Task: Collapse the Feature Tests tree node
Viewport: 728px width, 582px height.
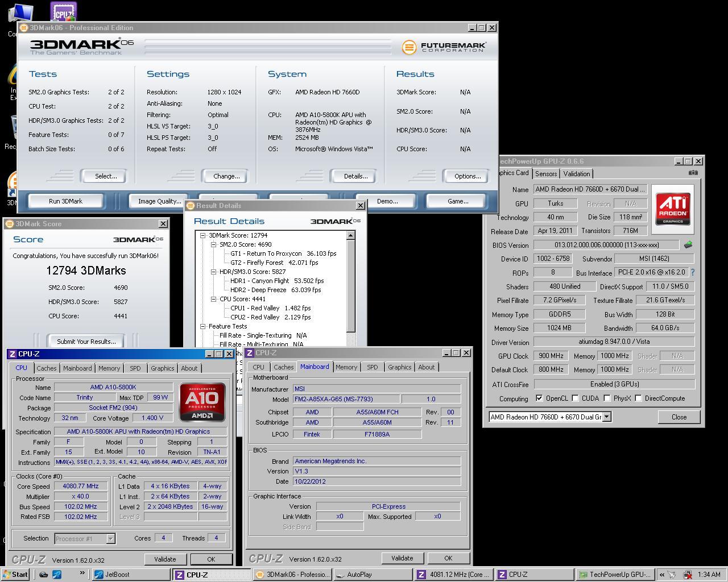Action: coord(202,326)
